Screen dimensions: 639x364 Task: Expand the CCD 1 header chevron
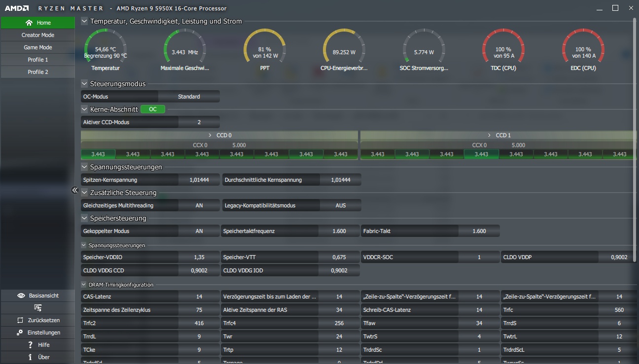(x=489, y=135)
